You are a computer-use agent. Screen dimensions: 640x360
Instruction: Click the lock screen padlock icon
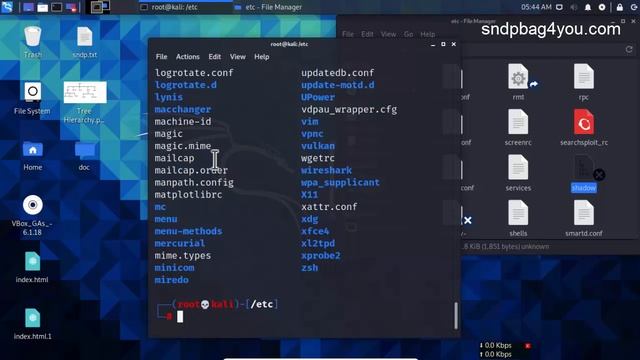click(x=620, y=7)
